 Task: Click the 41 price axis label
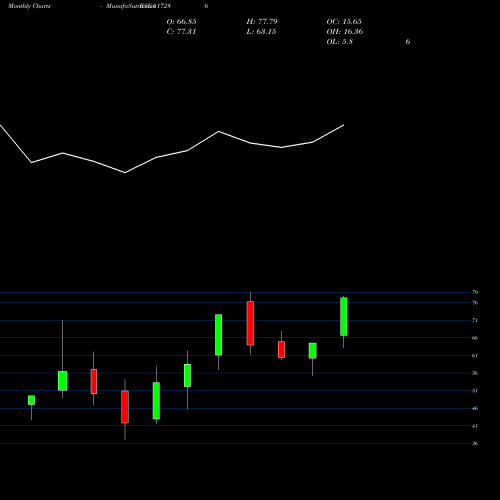point(475,426)
